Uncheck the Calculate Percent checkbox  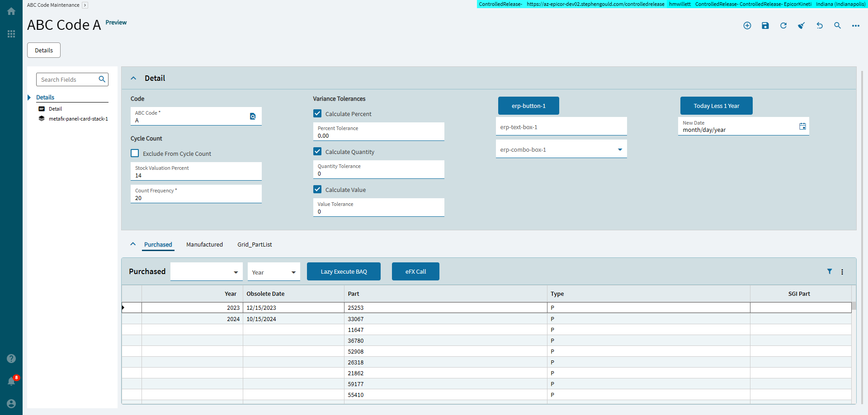317,113
